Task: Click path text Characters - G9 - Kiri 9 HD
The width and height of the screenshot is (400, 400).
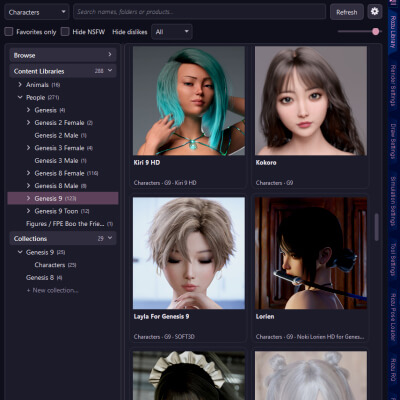Action: tap(165, 183)
